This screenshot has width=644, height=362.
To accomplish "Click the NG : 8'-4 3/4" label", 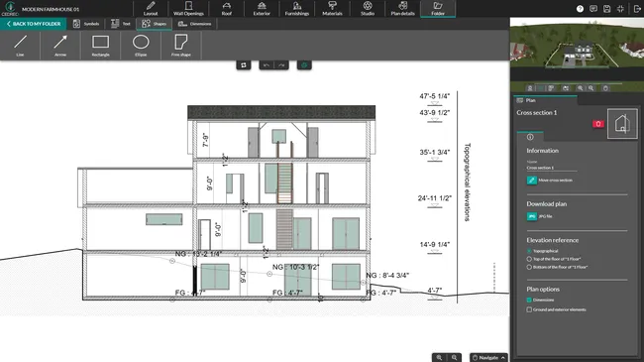I will pyautogui.click(x=387, y=275).
